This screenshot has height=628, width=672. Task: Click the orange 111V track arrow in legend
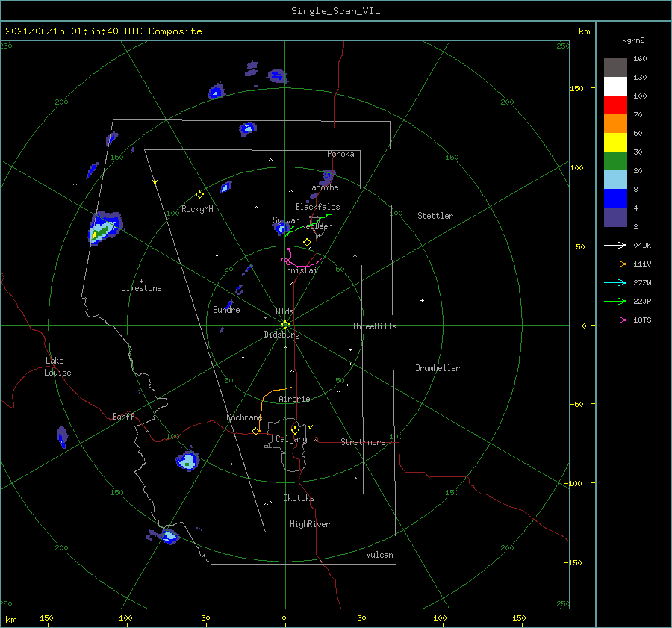pos(615,264)
